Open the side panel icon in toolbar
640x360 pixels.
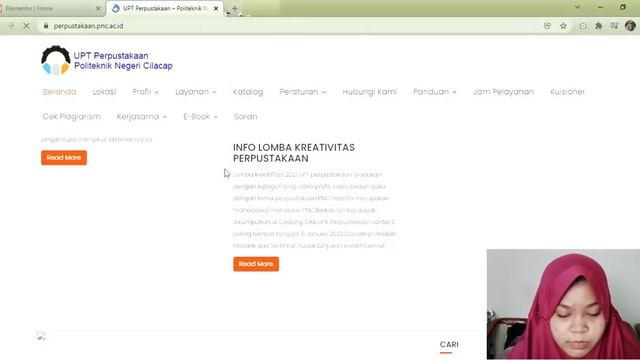click(614, 26)
